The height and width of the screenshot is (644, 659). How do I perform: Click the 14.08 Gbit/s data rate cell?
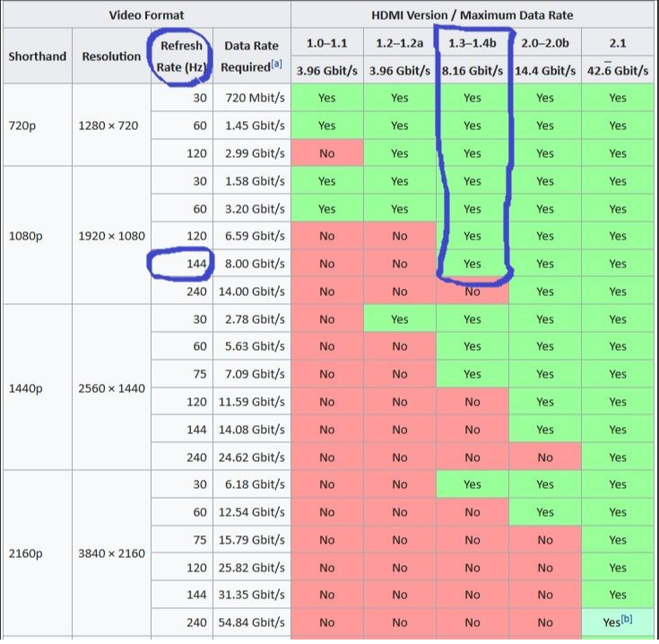252,430
